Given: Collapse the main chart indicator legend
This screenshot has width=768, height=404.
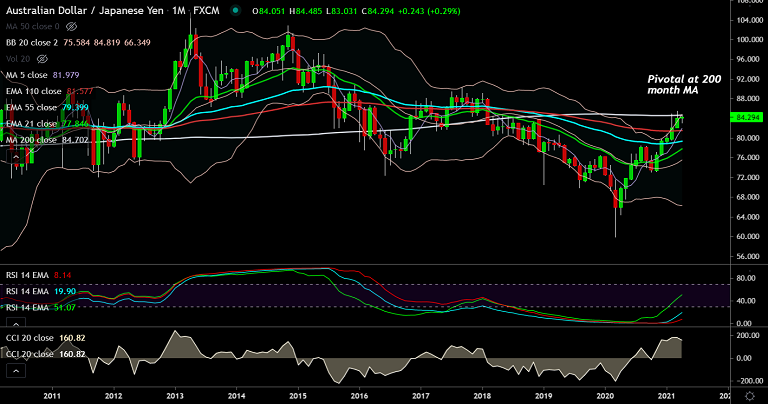Looking at the screenshot, I should pos(16,157).
